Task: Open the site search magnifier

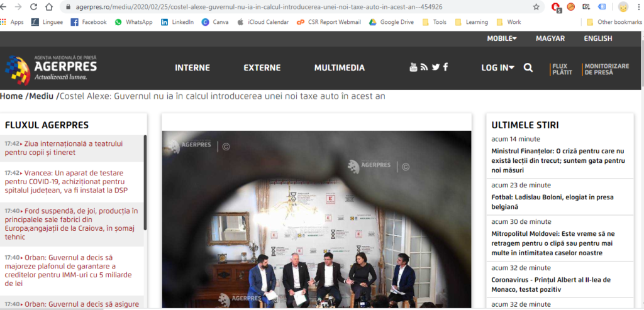Action: pyautogui.click(x=528, y=68)
